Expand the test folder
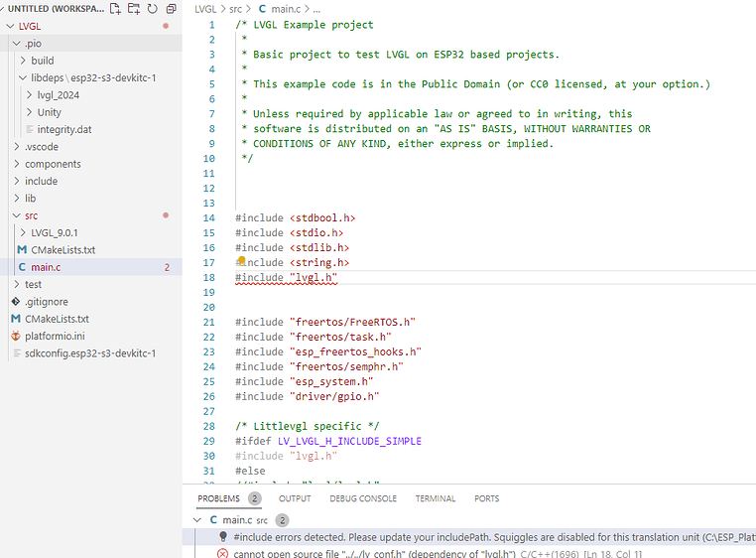The width and height of the screenshot is (756, 558). point(17,284)
